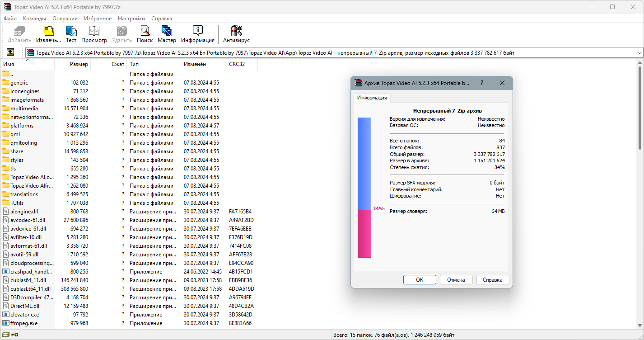Click the archive path address field
This screenshot has height=340, width=644.
334,53
